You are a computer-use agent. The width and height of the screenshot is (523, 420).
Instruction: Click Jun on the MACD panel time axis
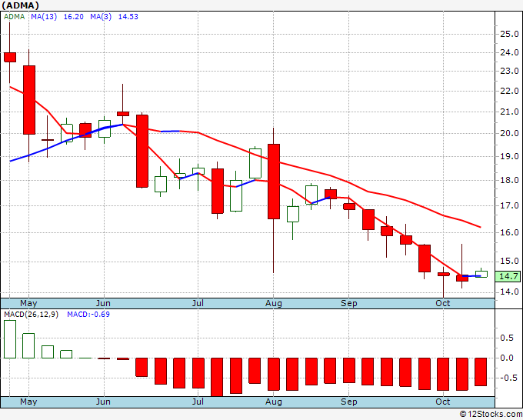tap(103, 402)
